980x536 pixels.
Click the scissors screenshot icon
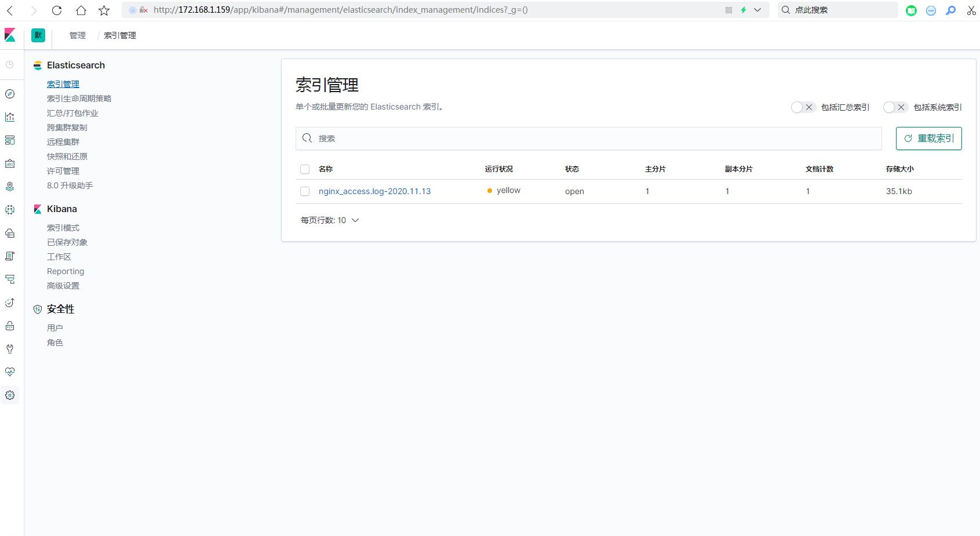click(x=971, y=10)
